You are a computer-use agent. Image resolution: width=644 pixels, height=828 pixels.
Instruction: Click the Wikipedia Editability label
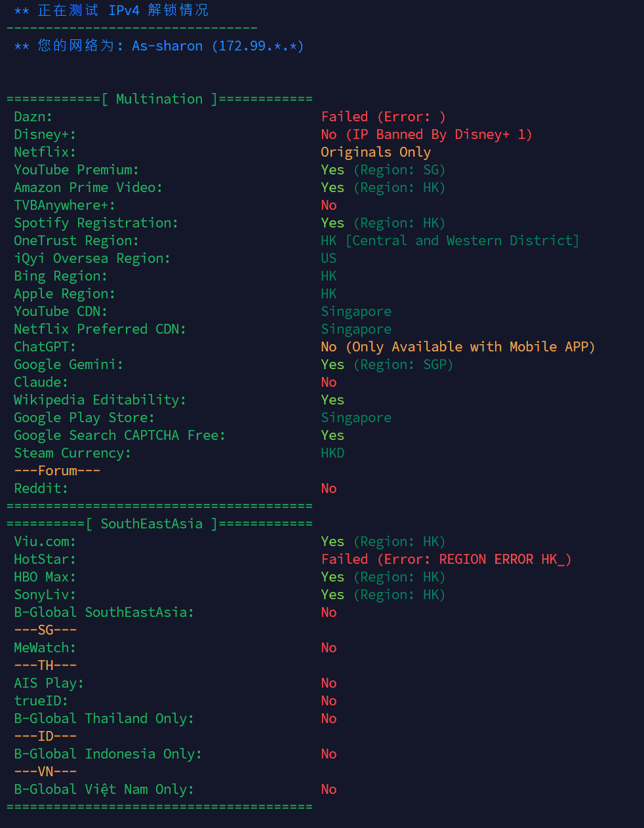[100, 400]
